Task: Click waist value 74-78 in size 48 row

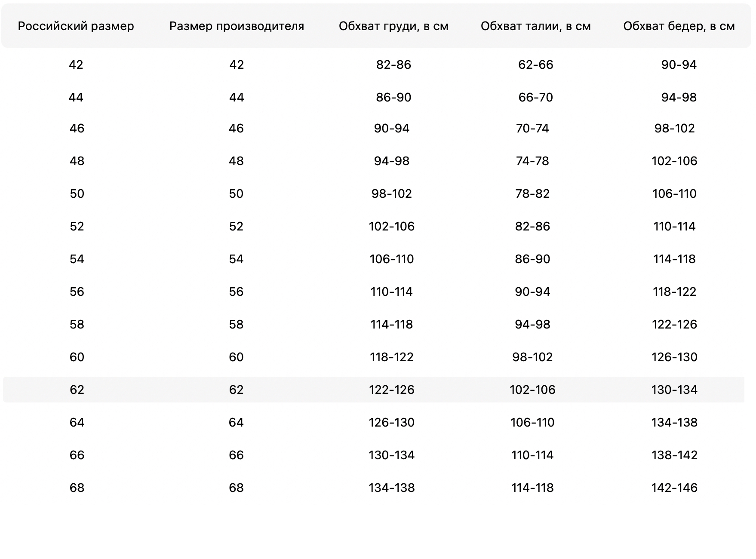Action: 532,161
